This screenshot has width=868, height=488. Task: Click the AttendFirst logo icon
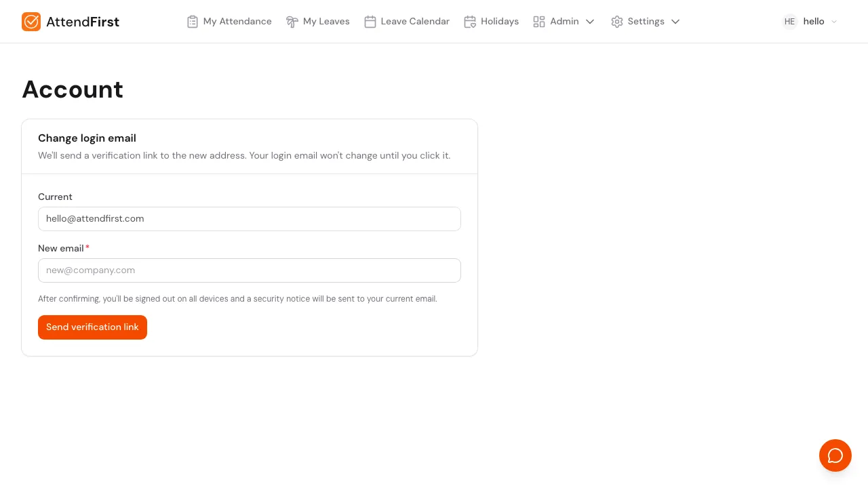[31, 22]
